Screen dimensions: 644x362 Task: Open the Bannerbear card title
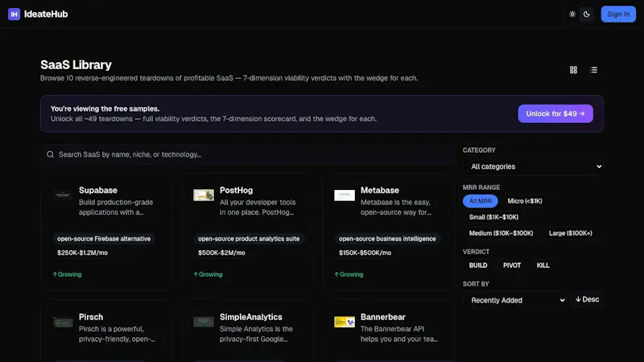click(383, 317)
